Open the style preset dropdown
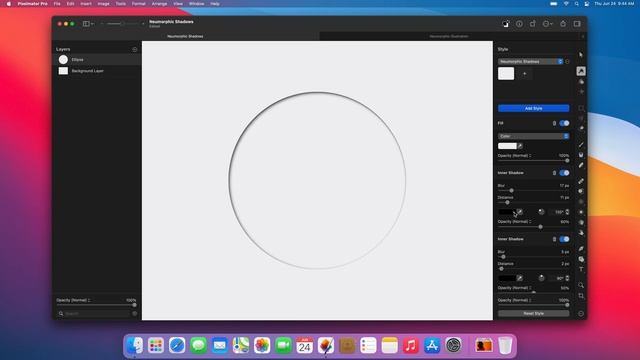Image resolution: width=640 pixels, height=360 pixels. [x=530, y=62]
